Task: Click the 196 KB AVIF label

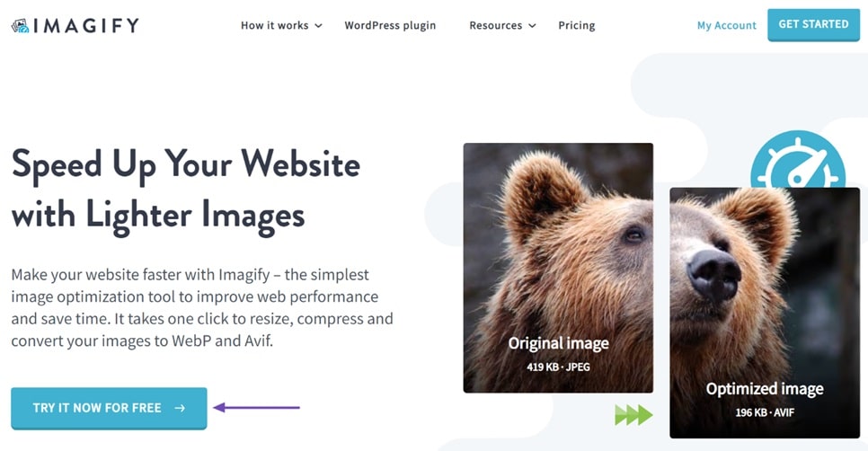Action: coord(765,412)
